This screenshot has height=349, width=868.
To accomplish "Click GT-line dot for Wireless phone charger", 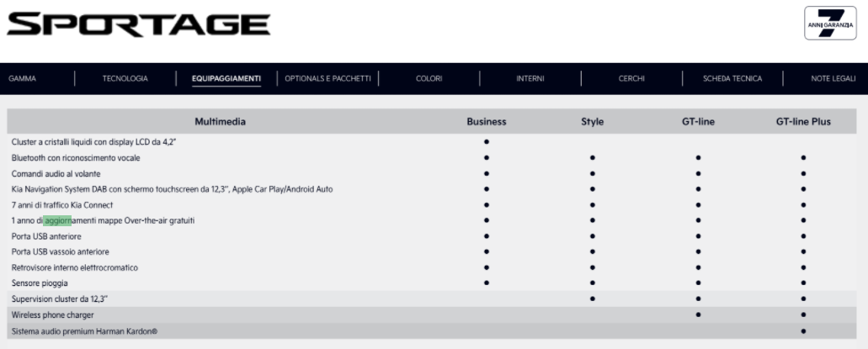I will pyautogui.click(x=698, y=315).
